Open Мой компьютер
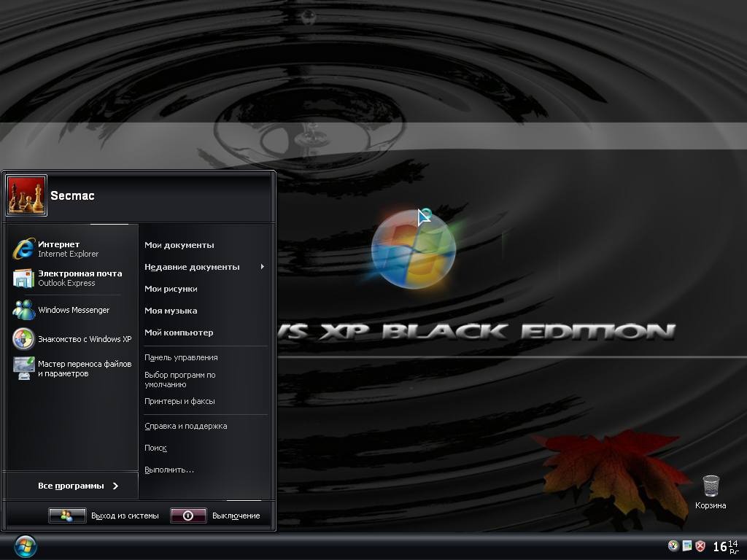 (x=179, y=332)
